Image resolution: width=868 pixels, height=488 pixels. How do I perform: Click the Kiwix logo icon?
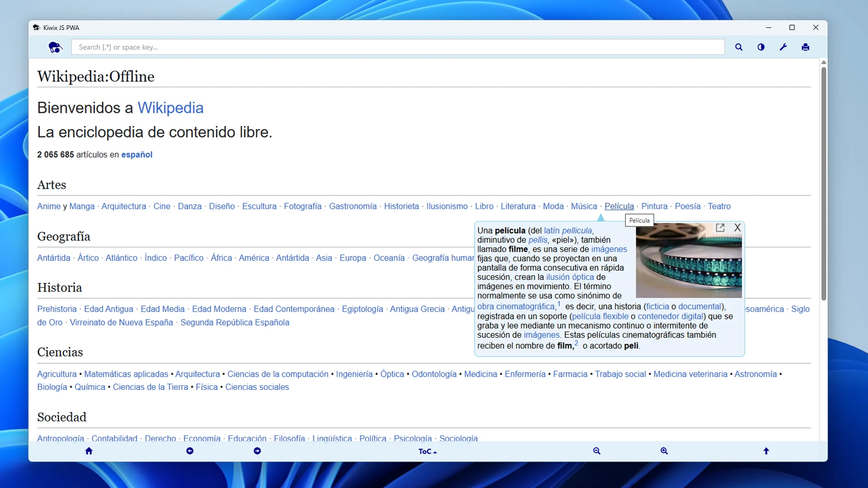55,47
